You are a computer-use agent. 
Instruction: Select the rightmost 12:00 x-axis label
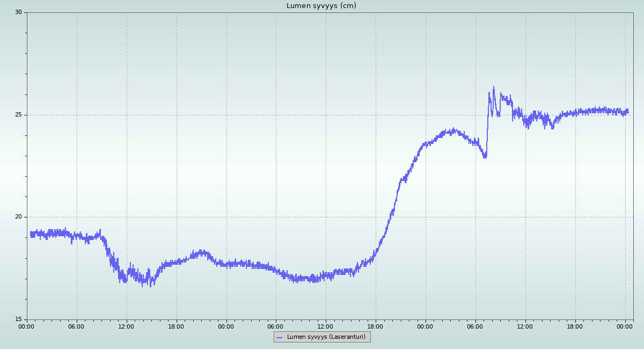525,326
